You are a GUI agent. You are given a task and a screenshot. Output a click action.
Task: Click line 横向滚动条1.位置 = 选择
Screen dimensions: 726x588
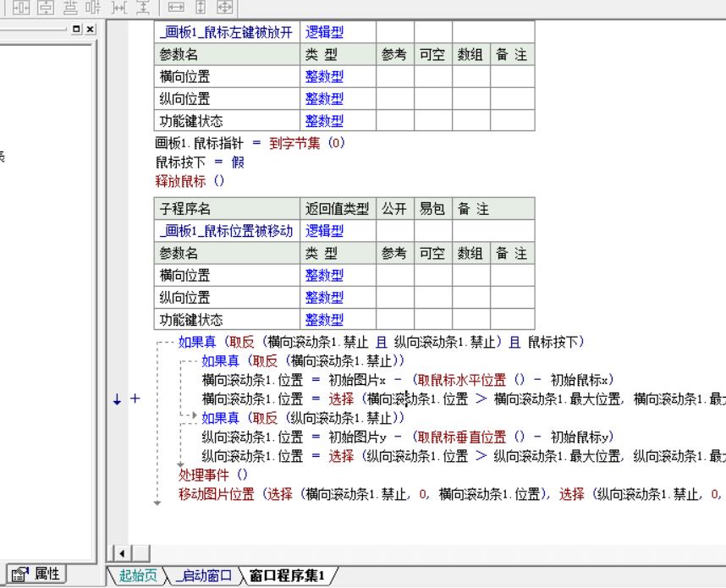(464, 398)
